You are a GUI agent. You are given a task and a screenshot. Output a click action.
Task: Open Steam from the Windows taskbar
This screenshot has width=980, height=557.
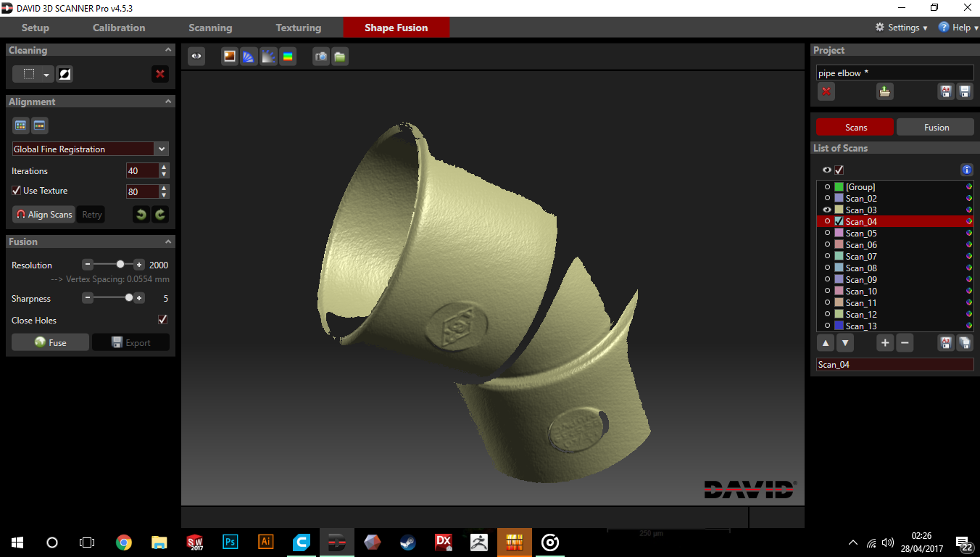click(x=407, y=542)
